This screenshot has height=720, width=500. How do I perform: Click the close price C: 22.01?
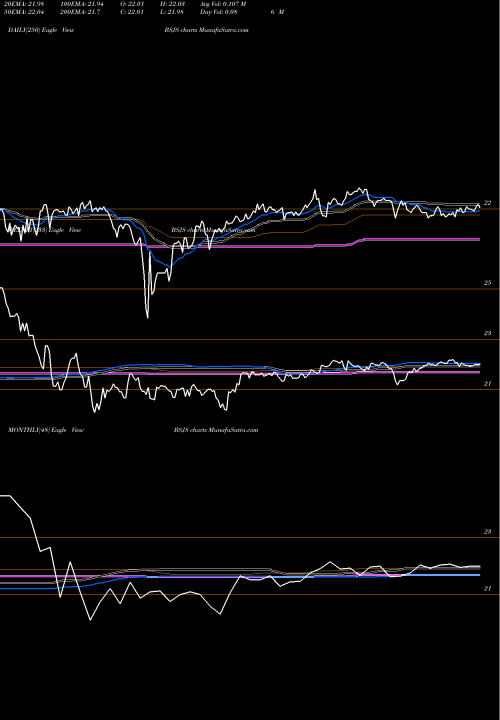pyautogui.click(x=132, y=12)
